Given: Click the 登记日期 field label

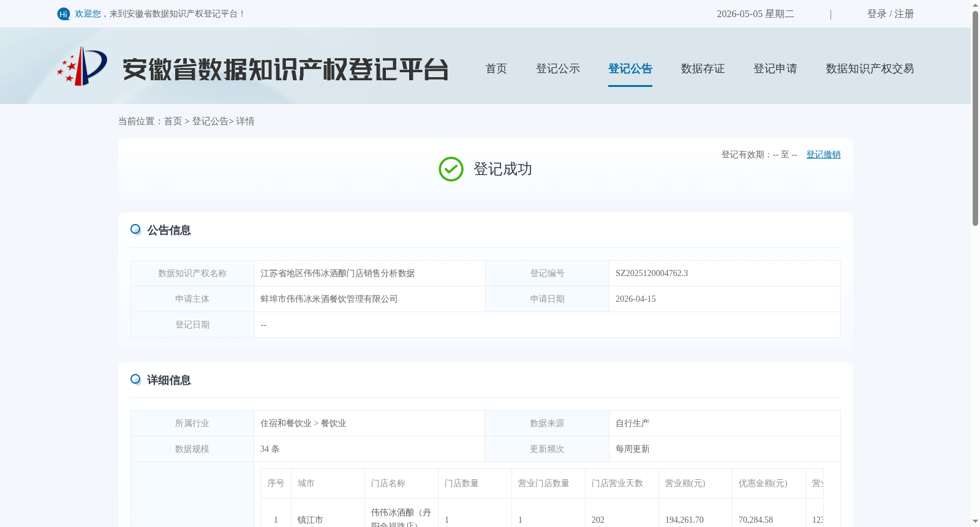Looking at the screenshot, I should [192, 324].
